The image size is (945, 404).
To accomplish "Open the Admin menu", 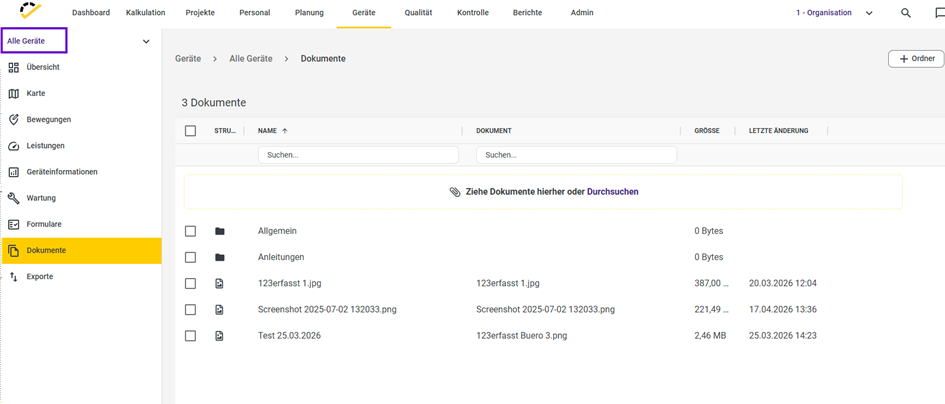I will click(x=582, y=13).
